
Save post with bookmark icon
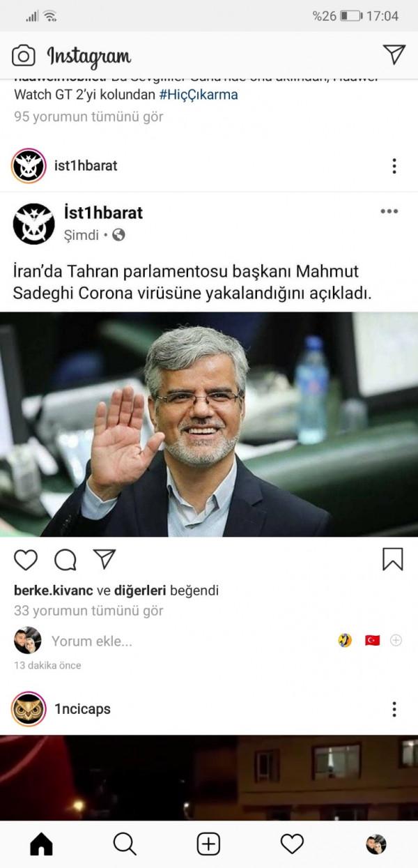click(x=393, y=559)
